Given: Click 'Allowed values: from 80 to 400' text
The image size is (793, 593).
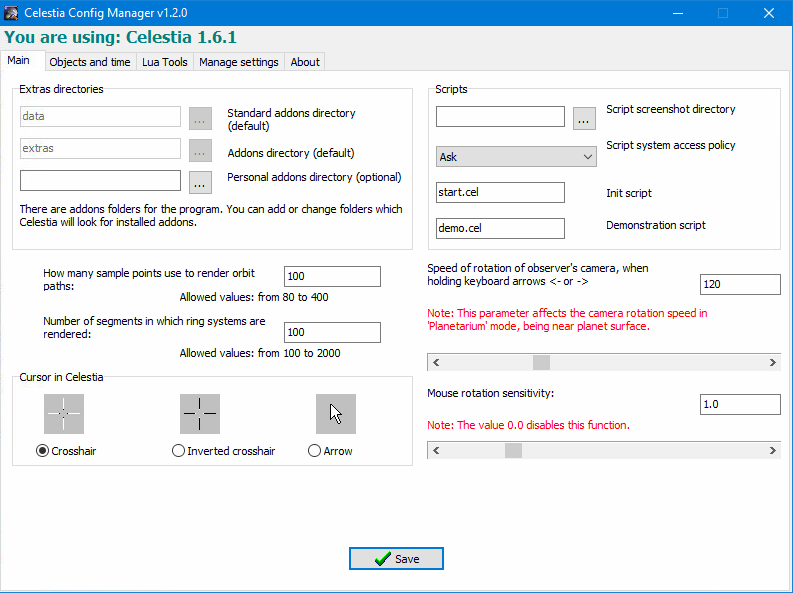Looking at the screenshot, I should pyautogui.click(x=254, y=297).
